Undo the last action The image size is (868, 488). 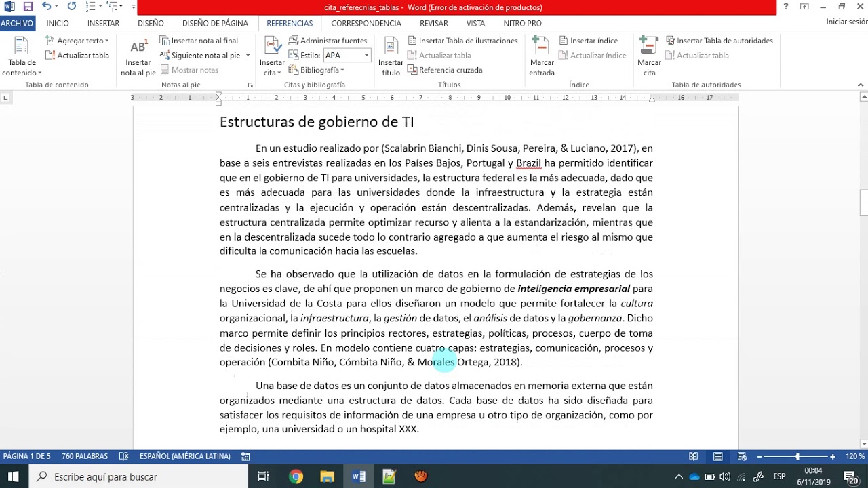point(46,7)
